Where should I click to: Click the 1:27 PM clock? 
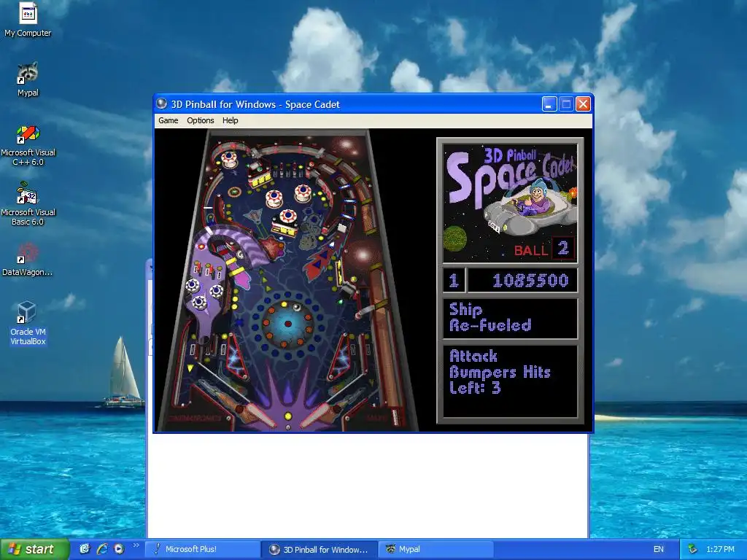pyautogui.click(x=720, y=549)
